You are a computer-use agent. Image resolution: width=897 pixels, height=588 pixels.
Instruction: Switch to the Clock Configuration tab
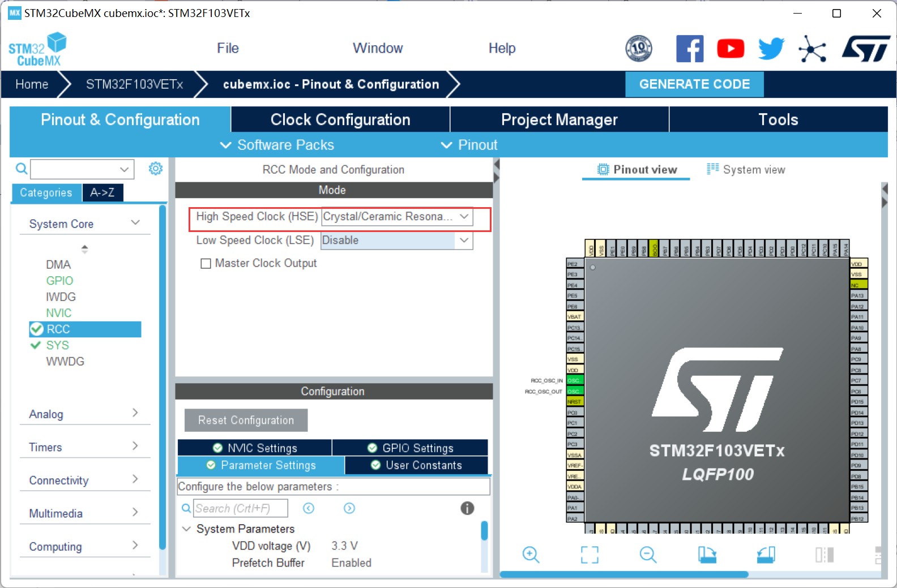click(340, 119)
